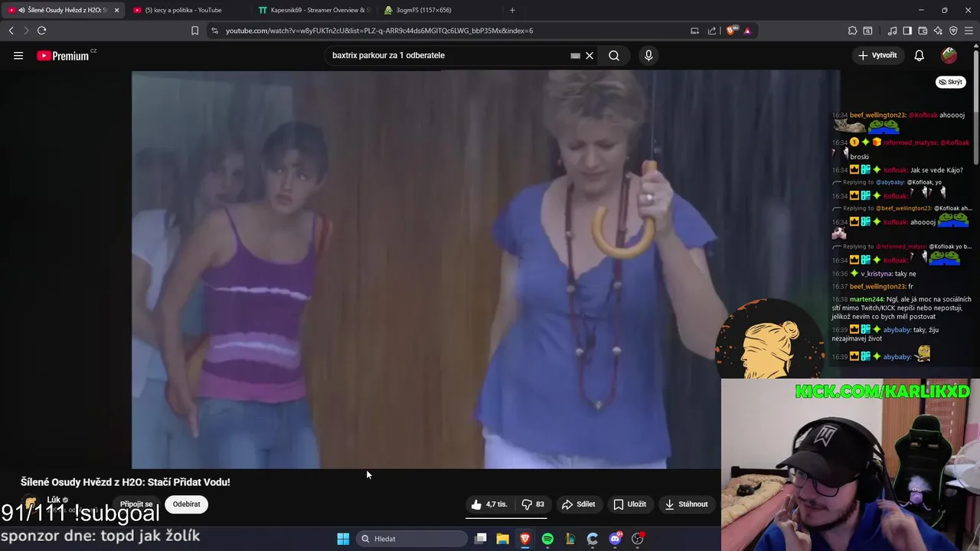Click the Připojit se join button
The image size is (980, 551).
tap(136, 504)
